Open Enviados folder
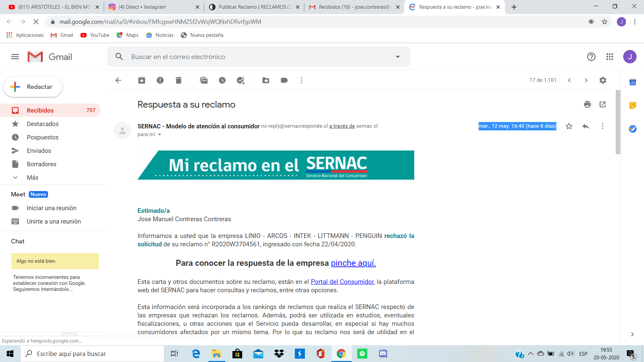 (39, 150)
